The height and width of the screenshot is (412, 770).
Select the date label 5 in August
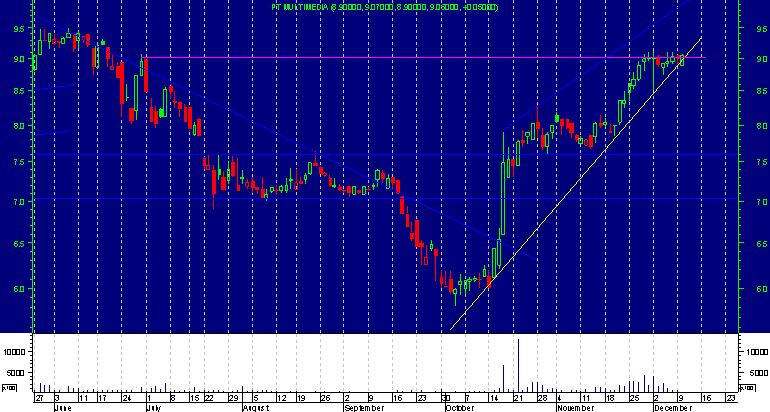coord(255,398)
